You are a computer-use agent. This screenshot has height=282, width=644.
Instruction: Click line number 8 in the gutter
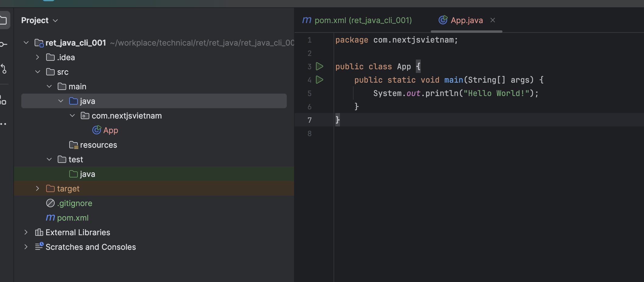[310, 133]
